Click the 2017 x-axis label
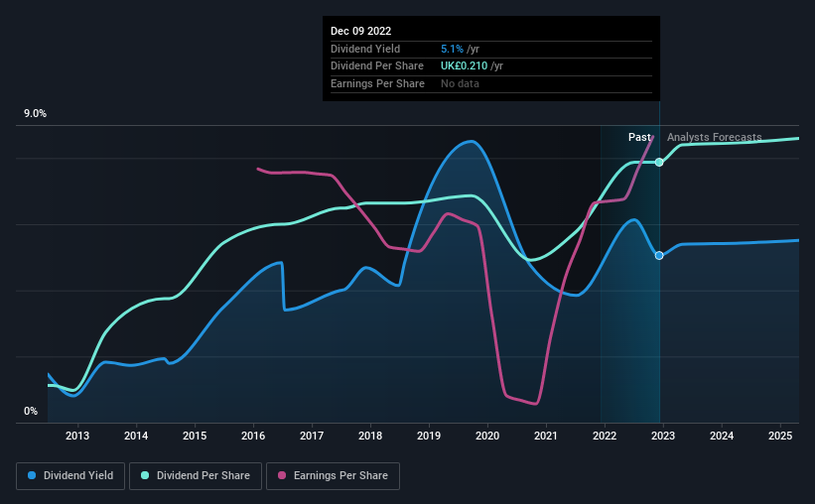The height and width of the screenshot is (504, 815). 312,436
